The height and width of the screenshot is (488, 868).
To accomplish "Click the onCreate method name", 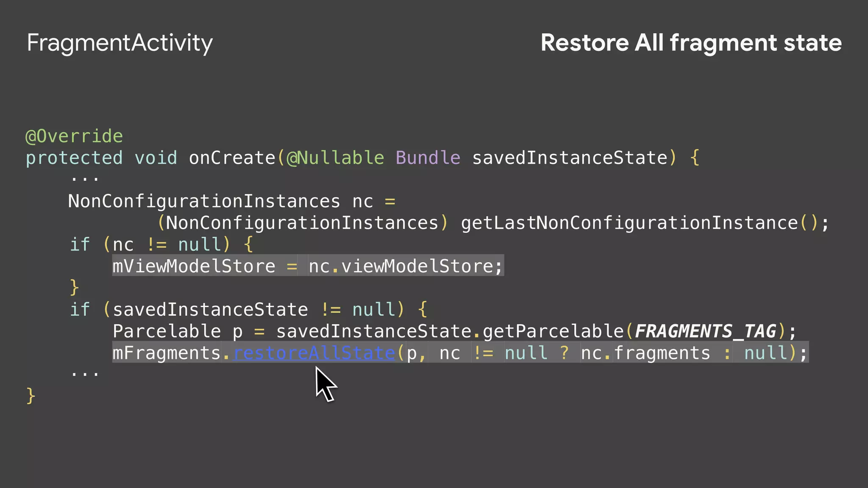I will coord(232,158).
